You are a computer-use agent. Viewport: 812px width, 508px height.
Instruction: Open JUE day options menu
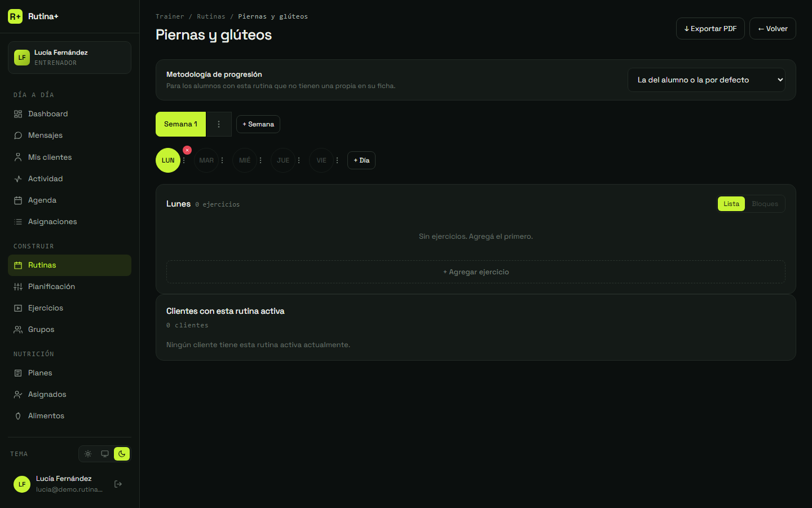click(299, 160)
